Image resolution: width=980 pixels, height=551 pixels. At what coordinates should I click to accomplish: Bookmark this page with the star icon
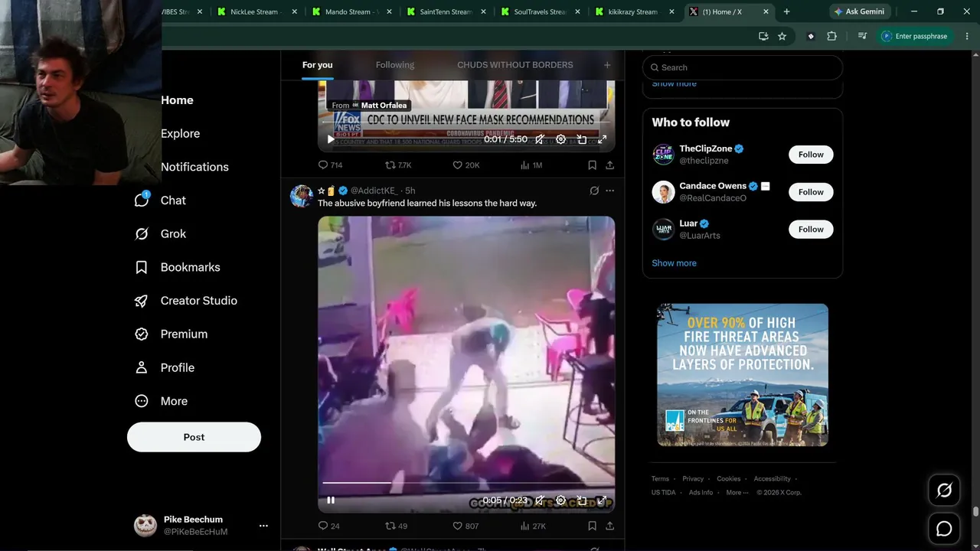click(x=782, y=36)
